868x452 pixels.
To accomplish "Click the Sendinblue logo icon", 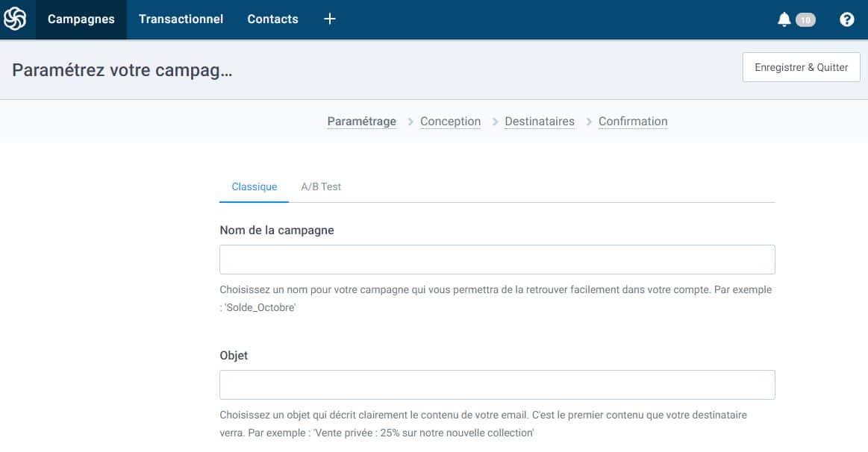I will (15, 19).
